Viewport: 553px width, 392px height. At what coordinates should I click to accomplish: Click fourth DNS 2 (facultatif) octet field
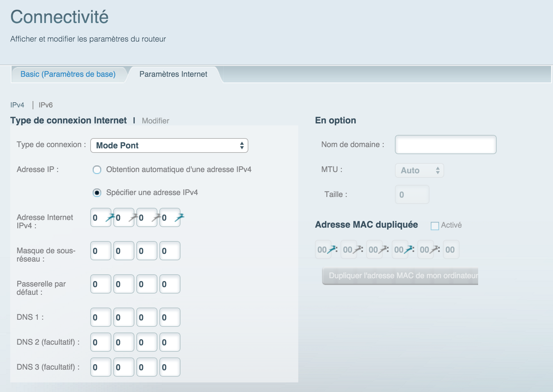pos(170,342)
